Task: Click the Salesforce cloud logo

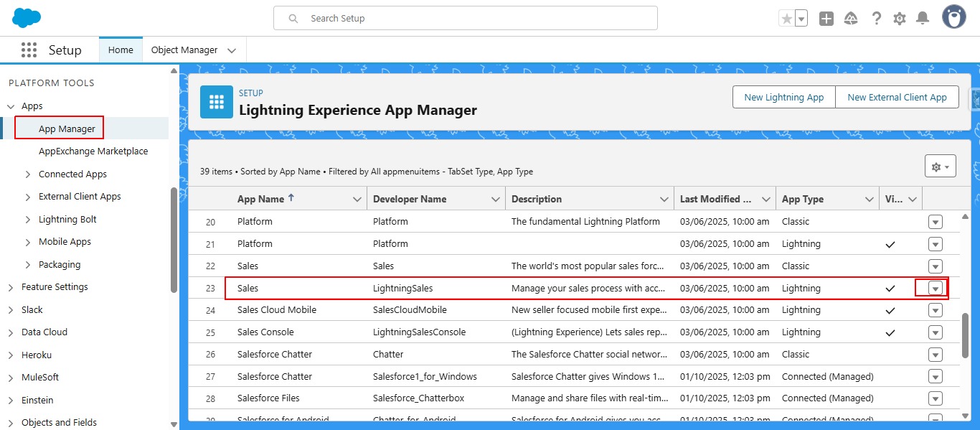Action: (x=27, y=18)
